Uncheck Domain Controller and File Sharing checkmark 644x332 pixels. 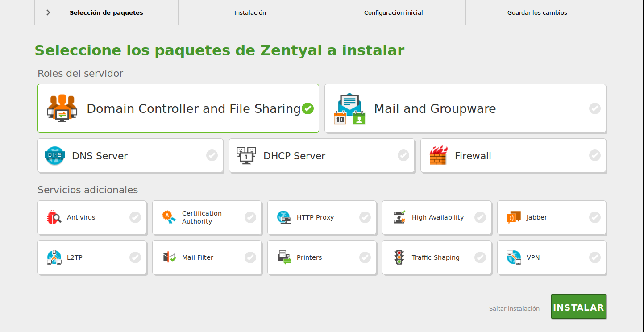307,108
